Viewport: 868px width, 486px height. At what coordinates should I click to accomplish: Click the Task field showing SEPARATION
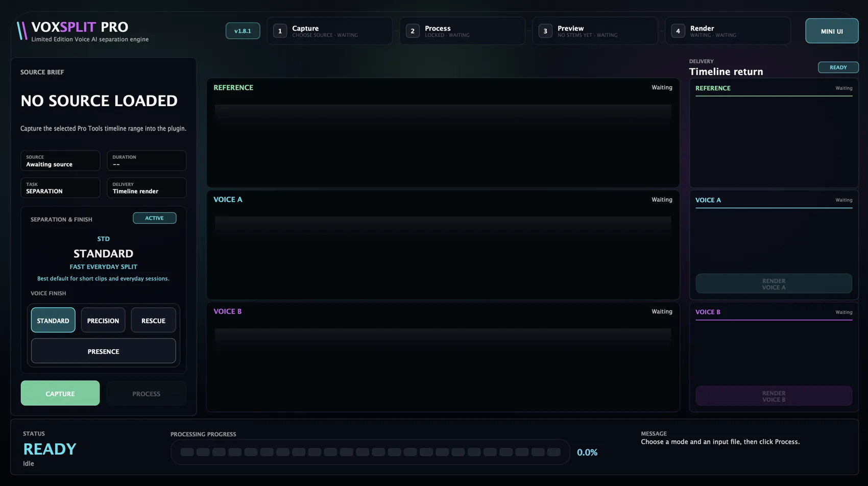(60, 188)
